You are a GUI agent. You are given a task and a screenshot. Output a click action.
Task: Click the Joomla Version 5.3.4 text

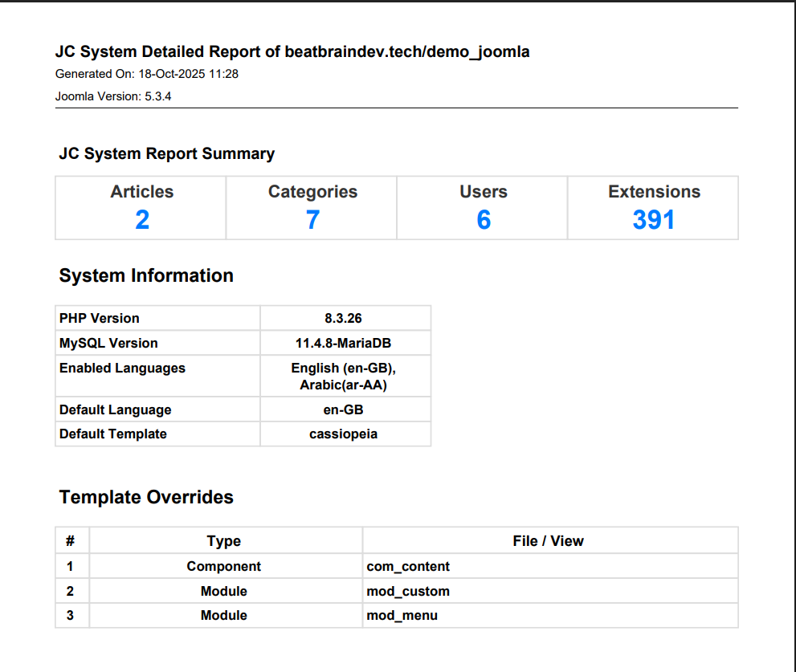[x=113, y=96]
